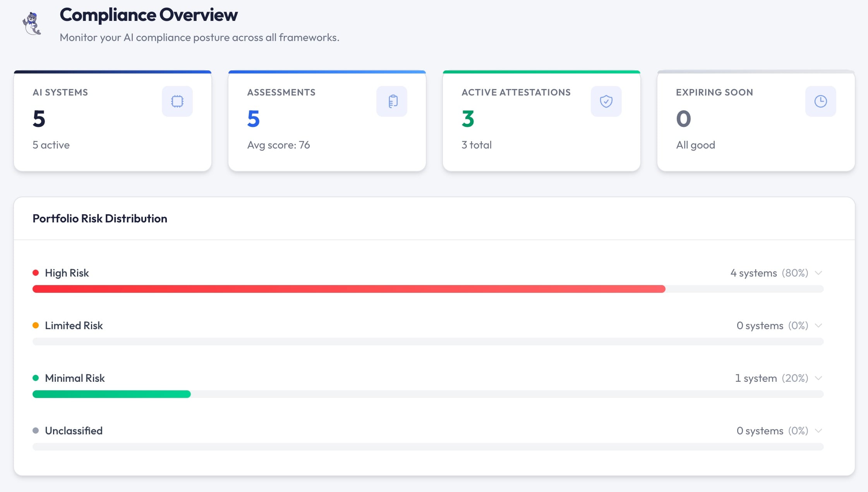The image size is (868, 492).
Task: Click the red High Risk progress bar
Action: pos(348,289)
